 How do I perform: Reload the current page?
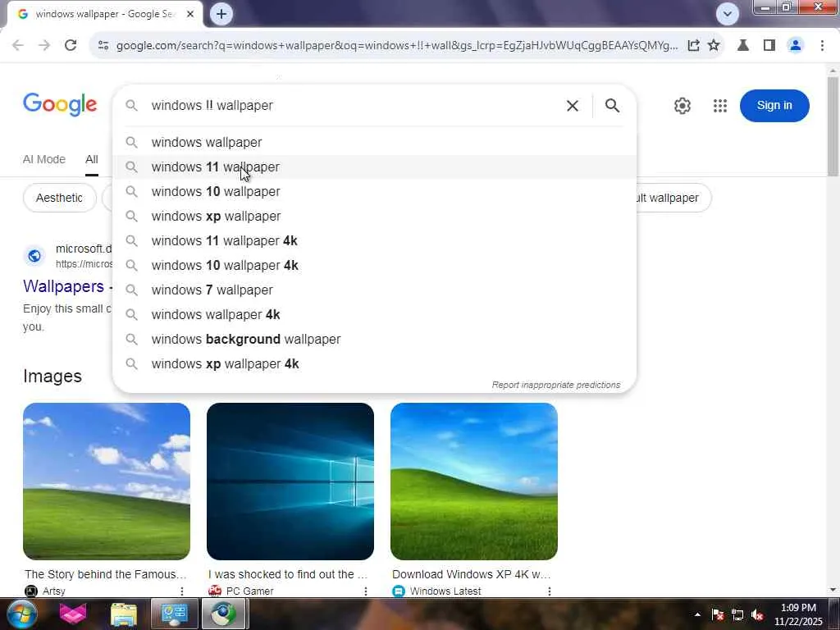[x=71, y=46]
